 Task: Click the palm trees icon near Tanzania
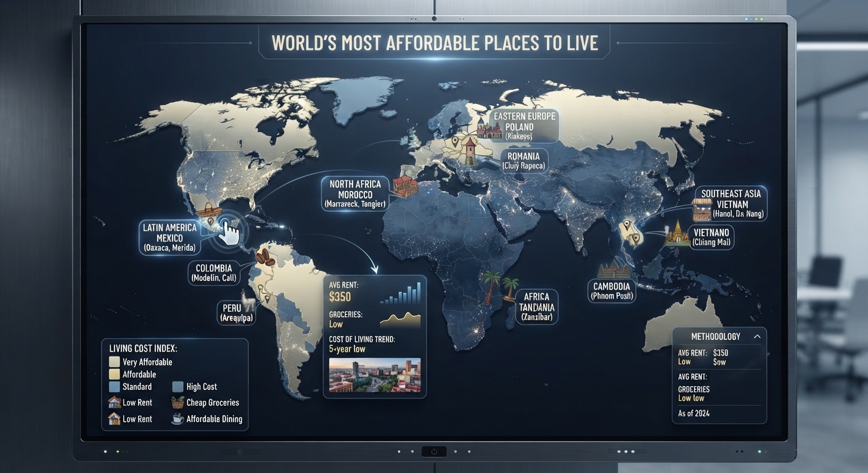(x=500, y=287)
